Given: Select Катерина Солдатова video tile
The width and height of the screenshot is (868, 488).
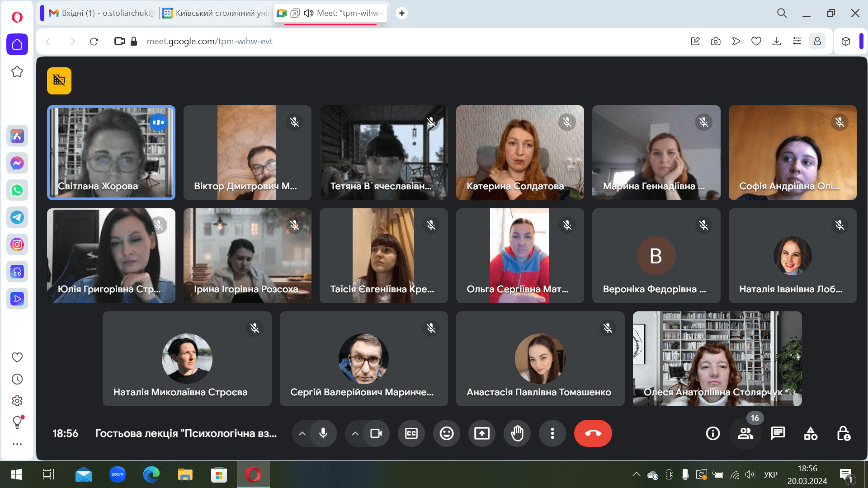Looking at the screenshot, I should coord(520,153).
